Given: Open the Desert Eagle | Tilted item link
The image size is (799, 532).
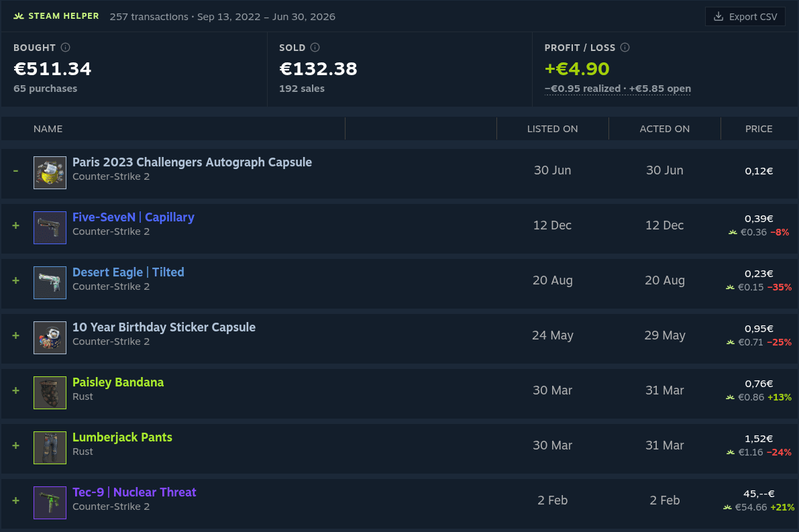Looking at the screenshot, I should pyautogui.click(x=128, y=272).
